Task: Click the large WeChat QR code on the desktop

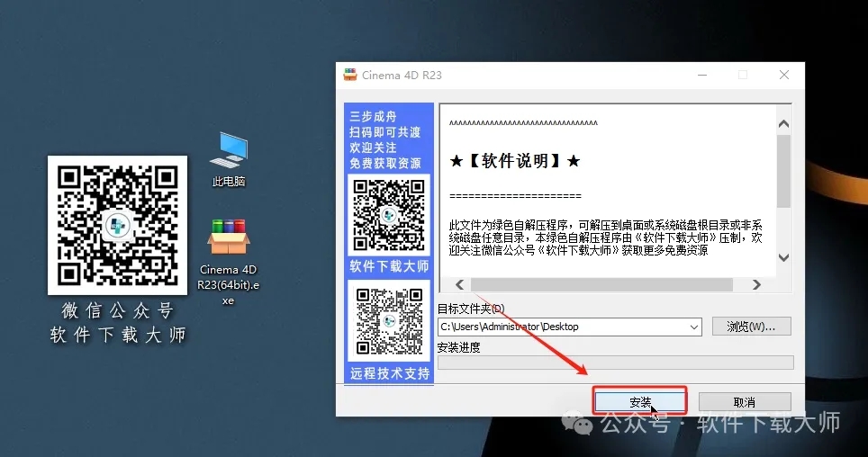Action: coord(117,225)
